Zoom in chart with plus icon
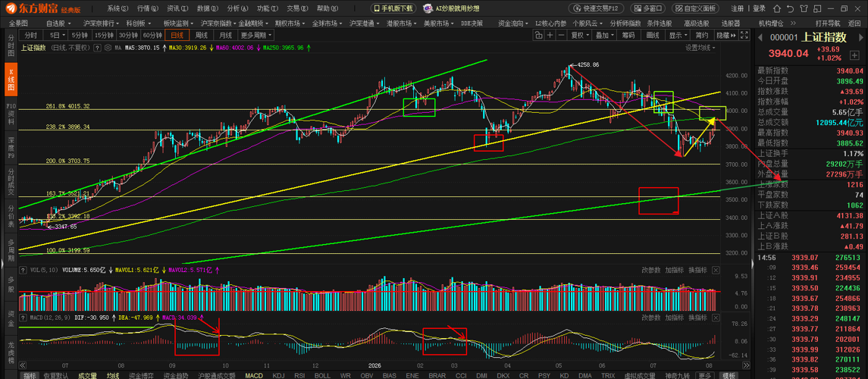This screenshot has height=379, width=868. click(x=550, y=35)
